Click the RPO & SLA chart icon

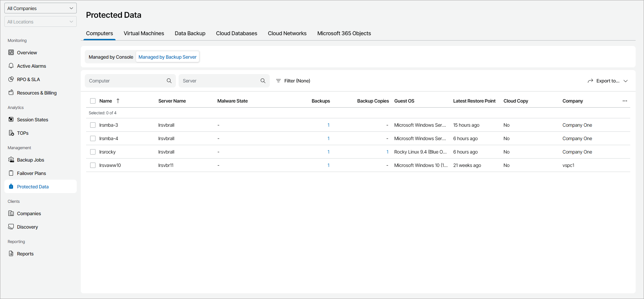click(11, 79)
